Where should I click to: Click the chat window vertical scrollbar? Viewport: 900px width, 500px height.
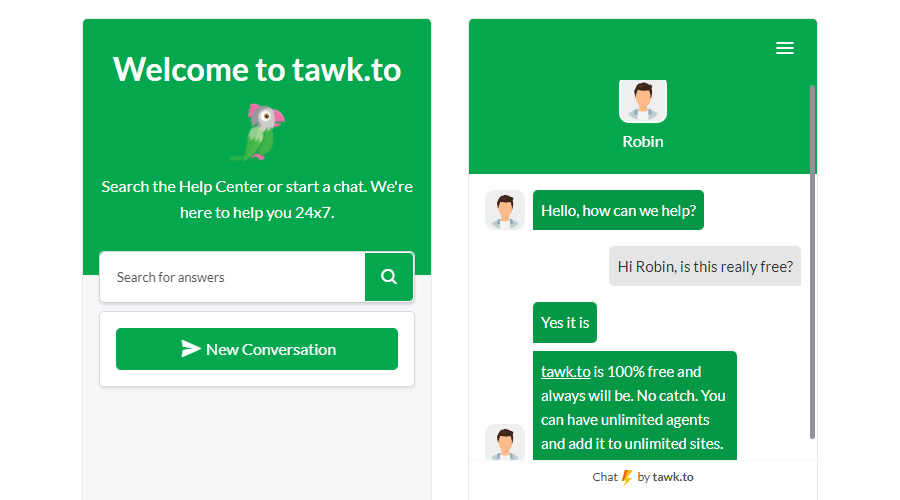(x=812, y=262)
